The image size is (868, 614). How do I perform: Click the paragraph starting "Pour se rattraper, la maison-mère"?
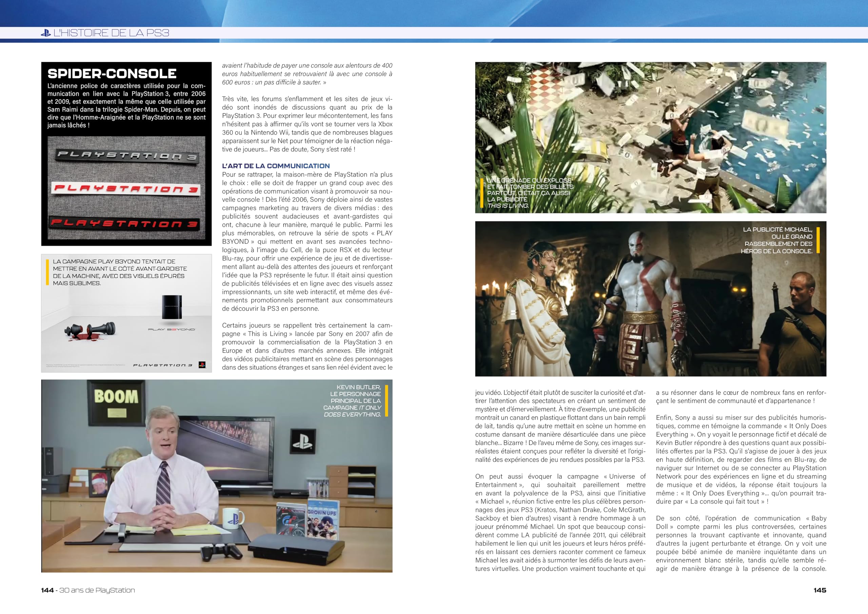tap(307, 242)
